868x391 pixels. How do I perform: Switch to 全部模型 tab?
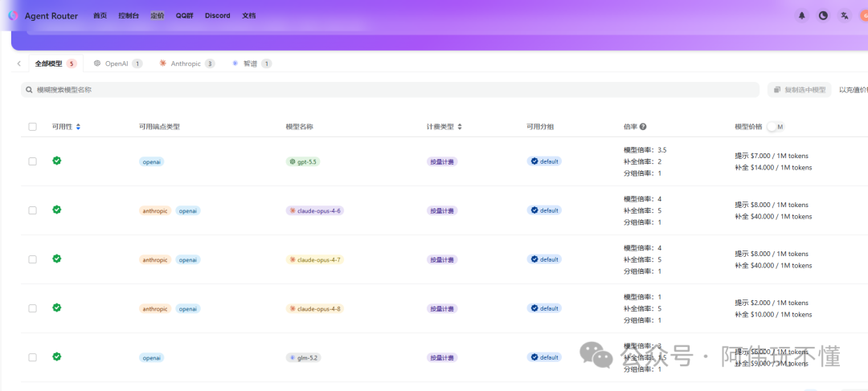coord(55,63)
